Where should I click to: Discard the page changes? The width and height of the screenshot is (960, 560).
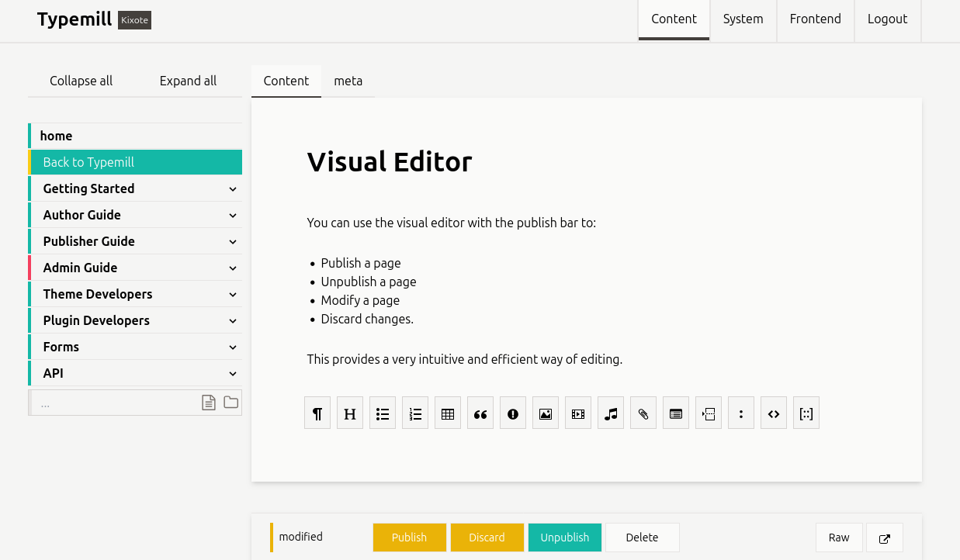pyautogui.click(x=487, y=538)
